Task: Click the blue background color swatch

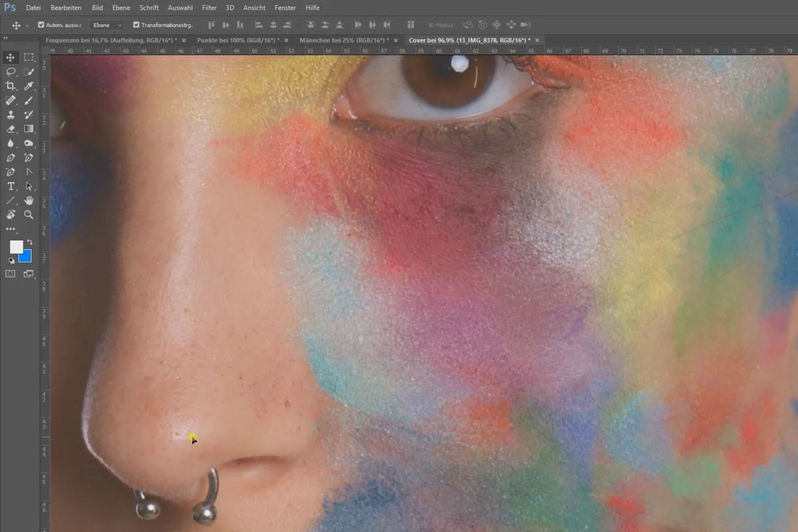Action: 27,257
